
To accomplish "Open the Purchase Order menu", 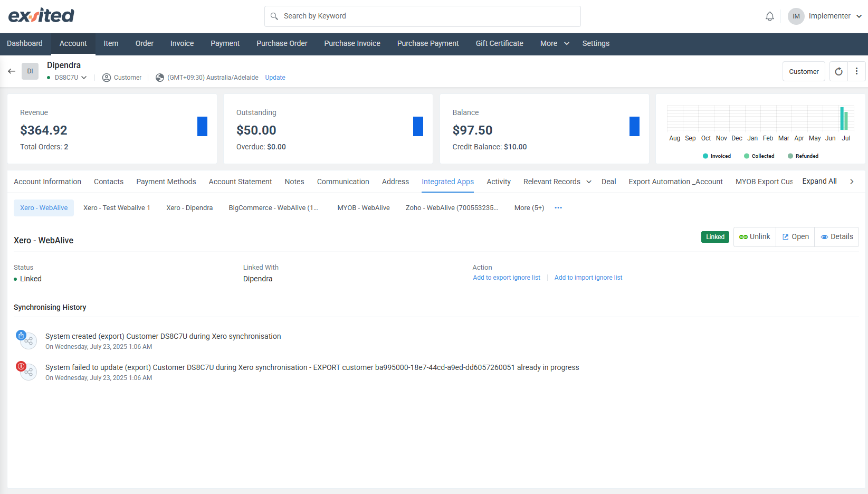I will (x=282, y=44).
